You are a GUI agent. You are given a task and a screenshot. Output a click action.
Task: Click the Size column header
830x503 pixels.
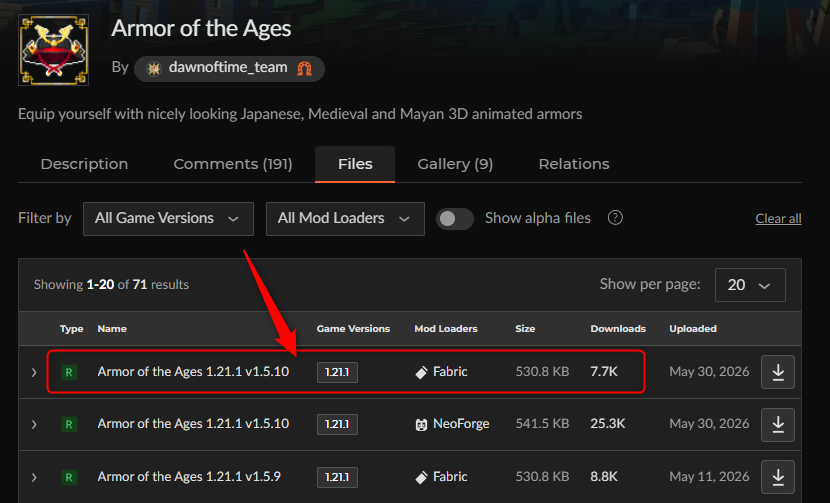pyautogui.click(x=525, y=329)
